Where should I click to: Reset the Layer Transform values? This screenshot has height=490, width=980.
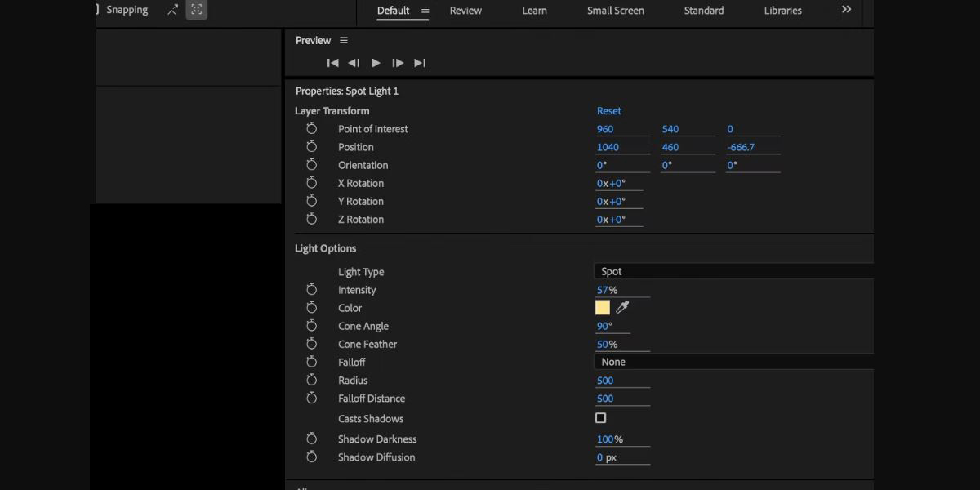pyautogui.click(x=608, y=111)
